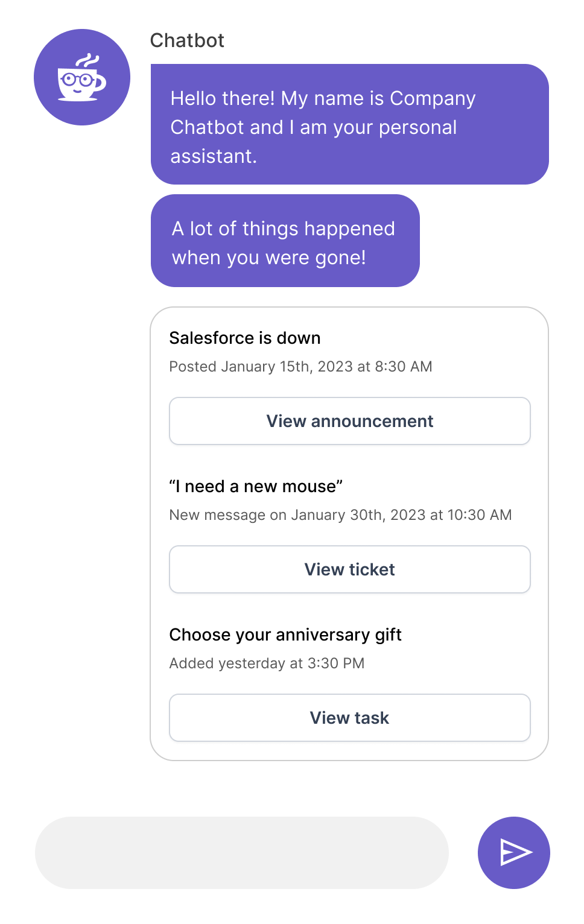Viewport: 584px width, 924px height.
Task: Click 'Added yesterday at 3:30 PM' text
Action: (x=267, y=663)
